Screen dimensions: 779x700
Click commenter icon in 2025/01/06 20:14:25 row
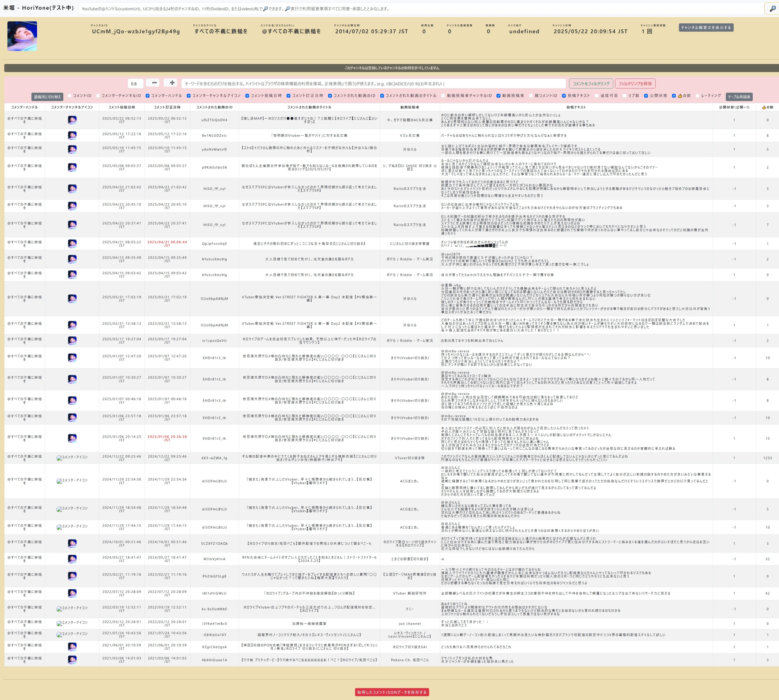[x=72, y=438]
